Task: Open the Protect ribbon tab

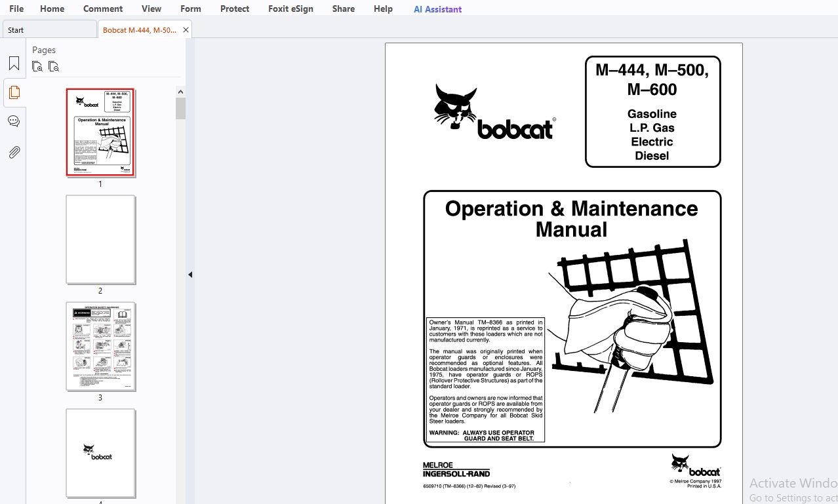Action: 235,9
